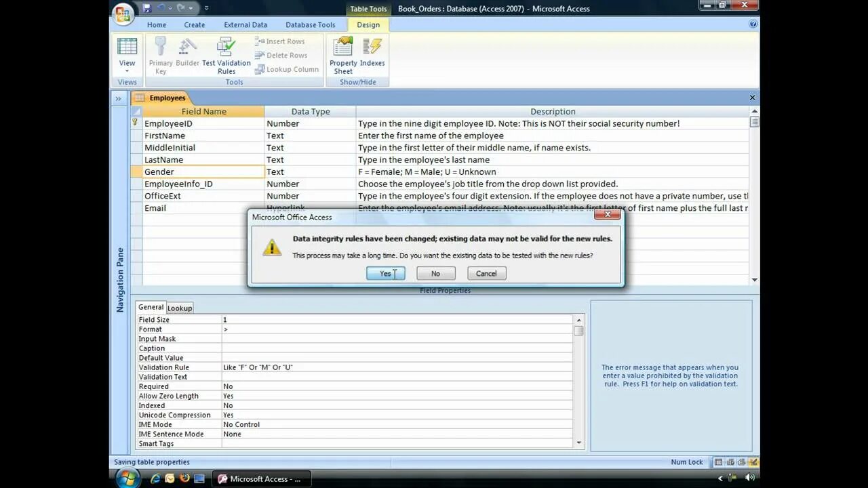Click the primary key row selector for EmployeeID

tap(136, 123)
